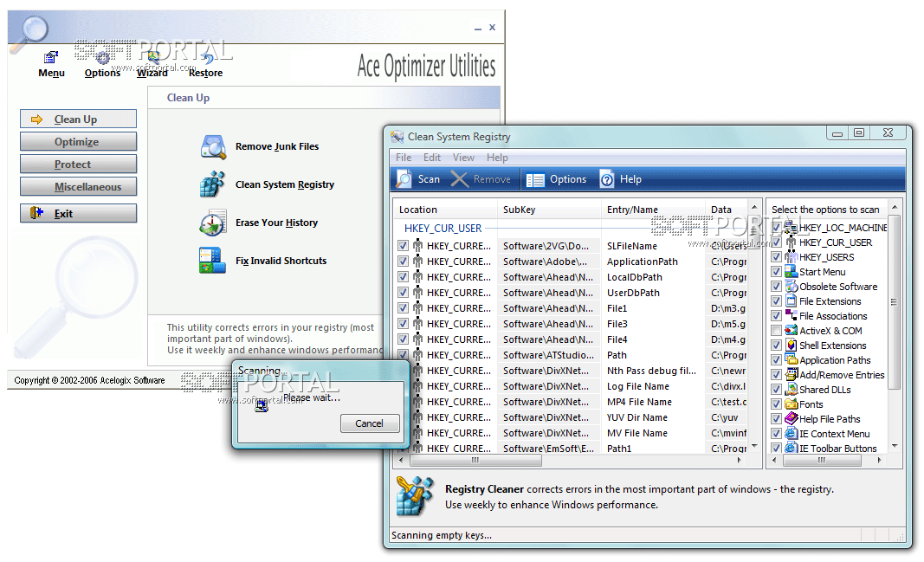Click the Fix Invalid Shortcuts link
Screen dimensions: 924x562
[x=281, y=261]
